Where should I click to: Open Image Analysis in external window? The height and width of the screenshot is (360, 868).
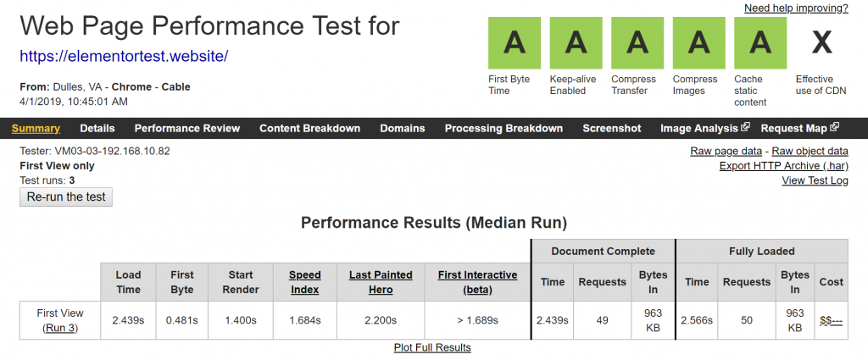click(x=704, y=129)
